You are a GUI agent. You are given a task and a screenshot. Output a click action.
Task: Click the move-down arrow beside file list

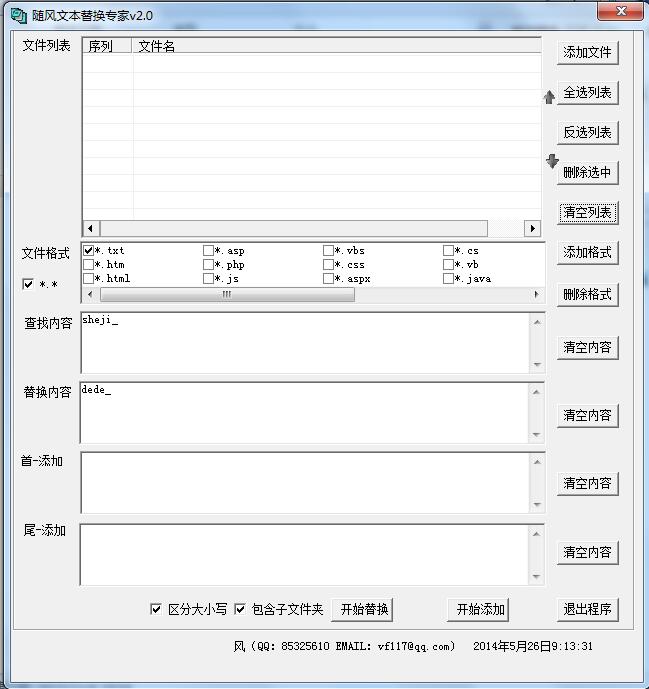click(552, 161)
